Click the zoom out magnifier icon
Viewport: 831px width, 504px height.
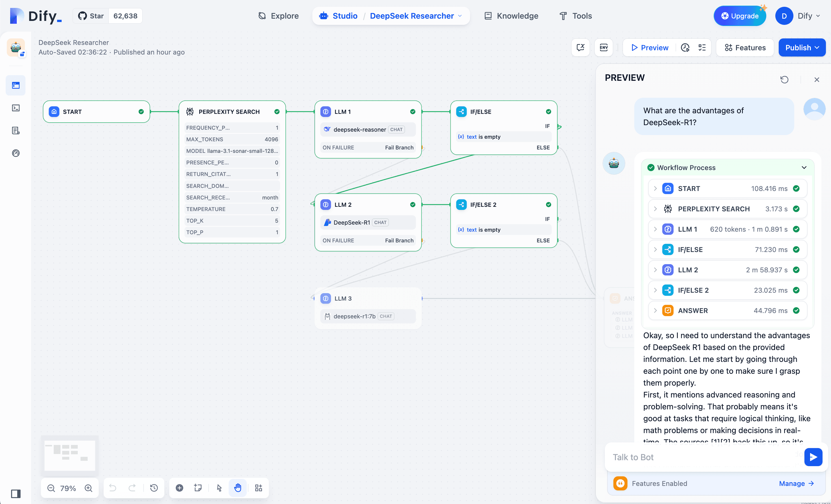51,488
